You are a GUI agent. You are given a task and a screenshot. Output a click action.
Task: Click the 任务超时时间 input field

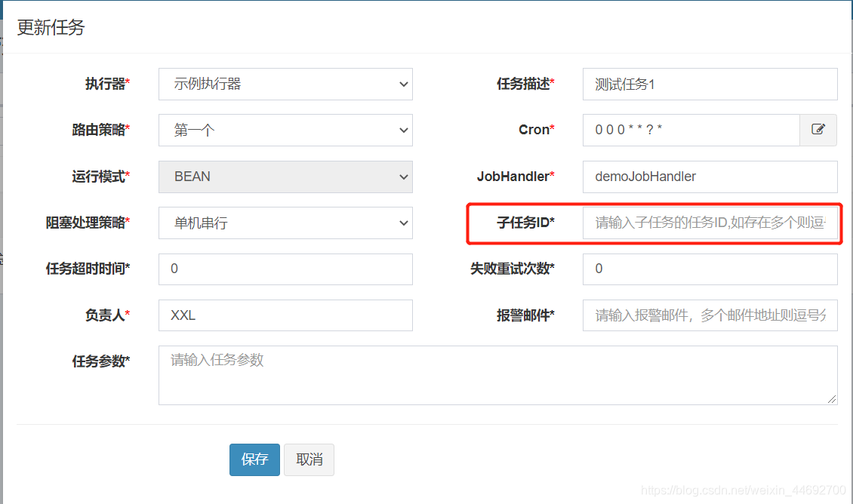285,269
